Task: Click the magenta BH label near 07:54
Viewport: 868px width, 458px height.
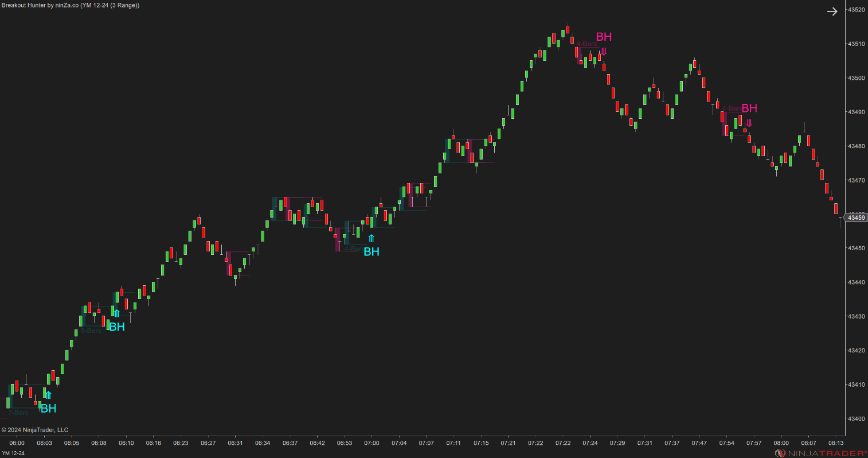Action: coord(749,108)
